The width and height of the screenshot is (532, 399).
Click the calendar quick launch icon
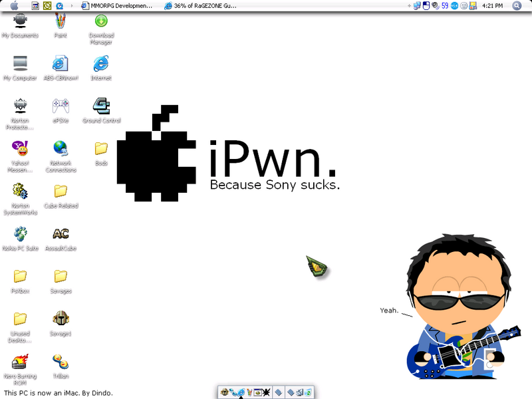click(x=35, y=5)
